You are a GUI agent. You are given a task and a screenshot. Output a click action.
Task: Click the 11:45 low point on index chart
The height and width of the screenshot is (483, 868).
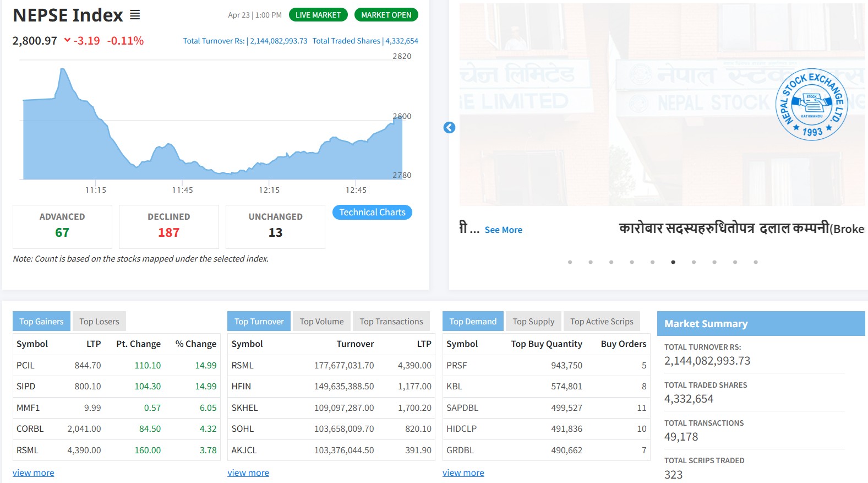point(182,161)
